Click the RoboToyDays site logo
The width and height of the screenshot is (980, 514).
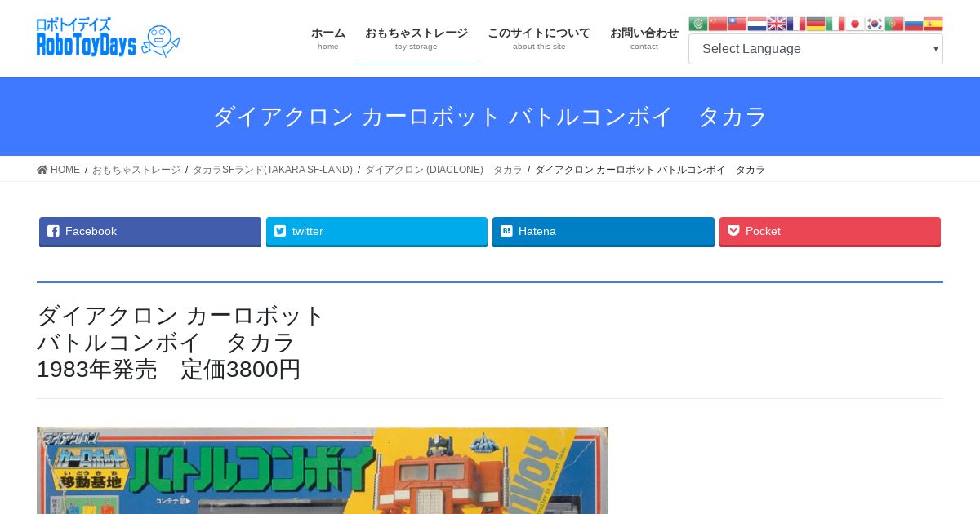(x=109, y=38)
